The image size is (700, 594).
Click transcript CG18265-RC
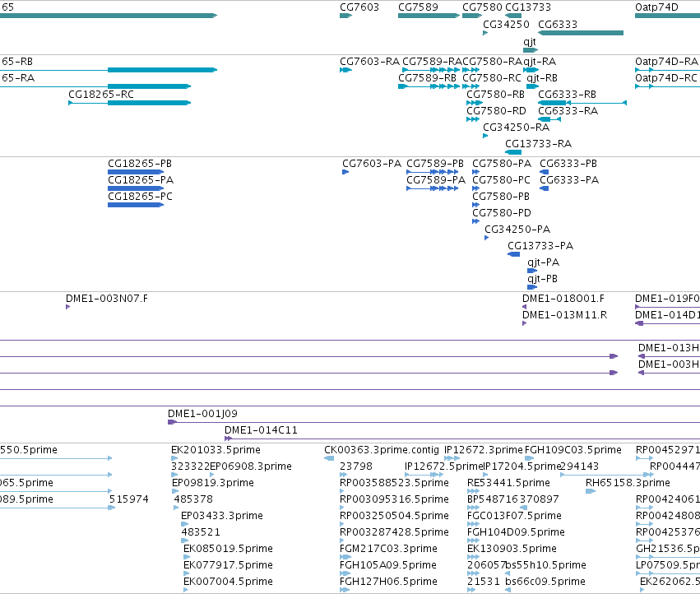point(101,95)
